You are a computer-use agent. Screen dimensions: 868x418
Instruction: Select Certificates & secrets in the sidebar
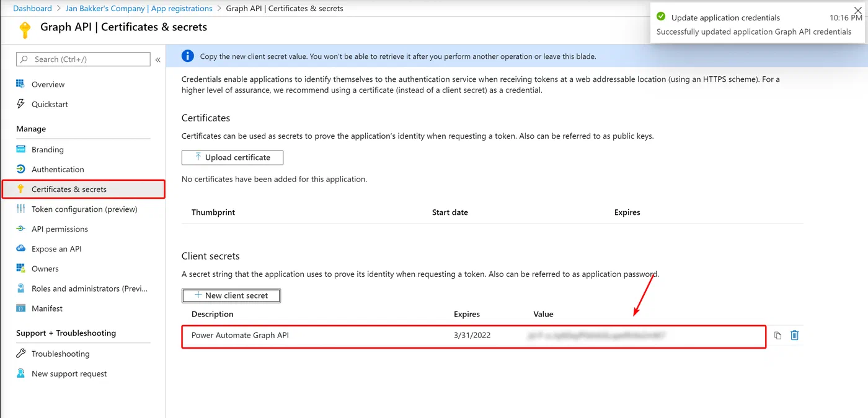click(x=84, y=189)
